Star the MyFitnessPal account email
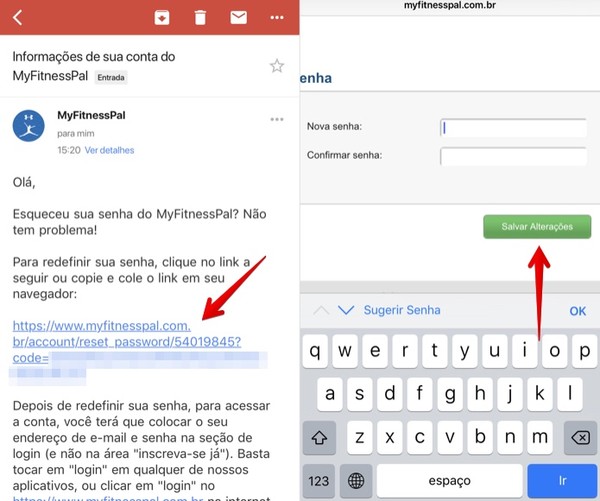The height and width of the screenshot is (501, 600). coord(277,66)
